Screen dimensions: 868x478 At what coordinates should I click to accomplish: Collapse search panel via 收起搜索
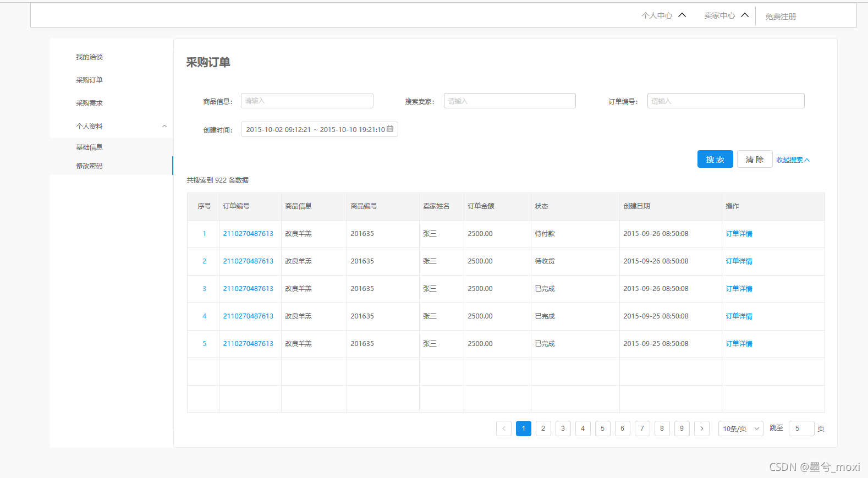[793, 160]
